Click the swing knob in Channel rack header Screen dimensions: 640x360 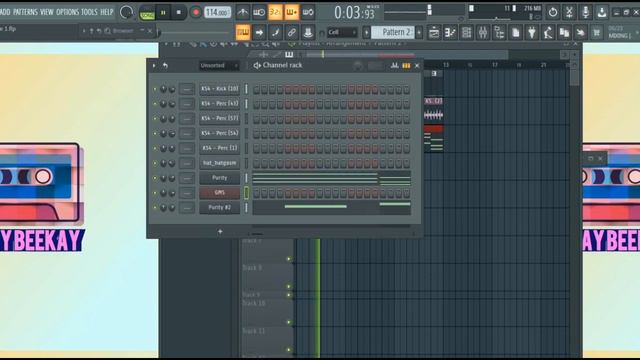click(x=358, y=65)
